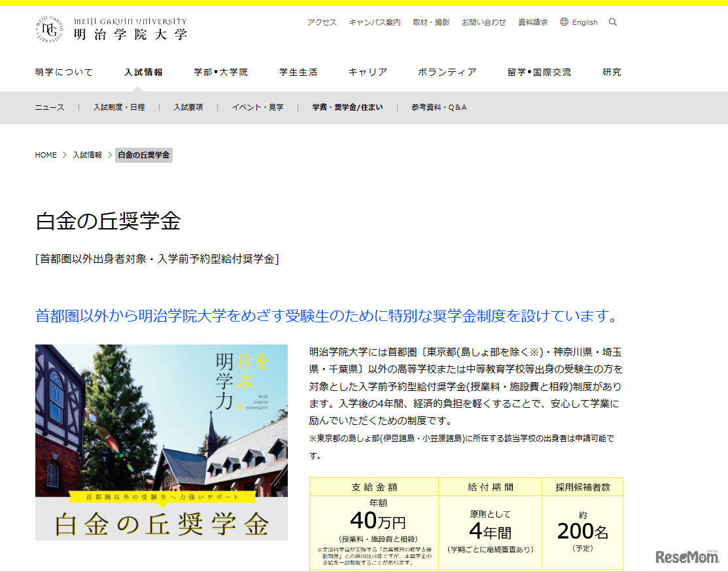Open the 資料請求 link

coord(532,22)
